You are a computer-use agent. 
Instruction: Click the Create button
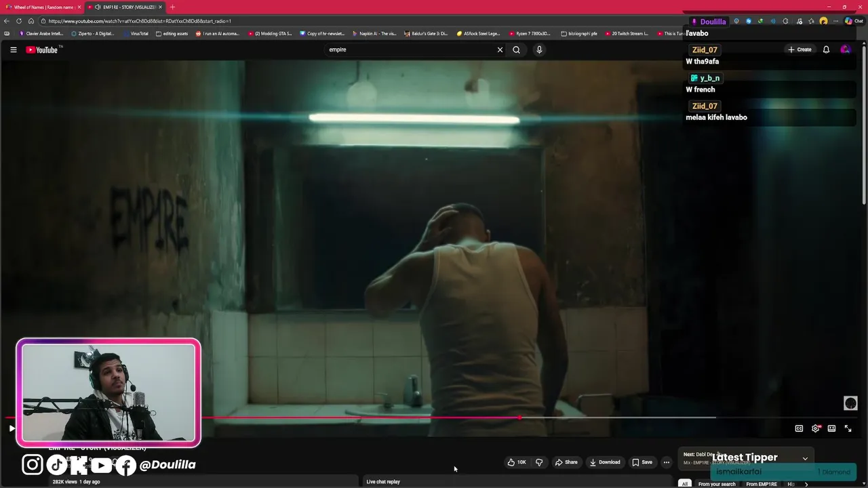tap(800, 49)
